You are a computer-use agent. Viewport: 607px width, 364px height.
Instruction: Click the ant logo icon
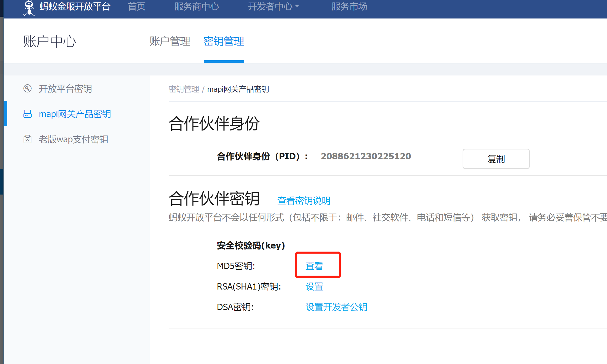click(29, 8)
